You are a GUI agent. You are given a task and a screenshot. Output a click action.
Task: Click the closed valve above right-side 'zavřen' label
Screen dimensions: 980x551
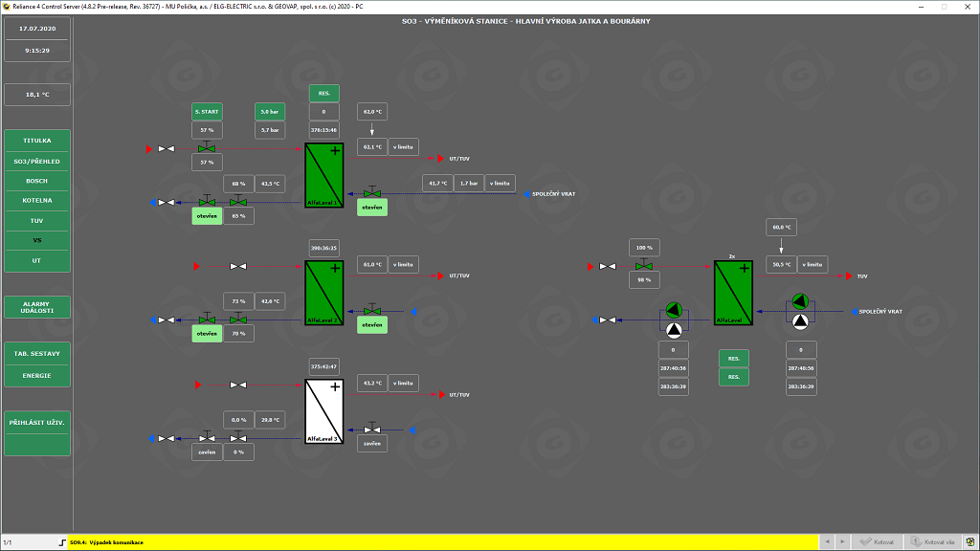[372, 430]
